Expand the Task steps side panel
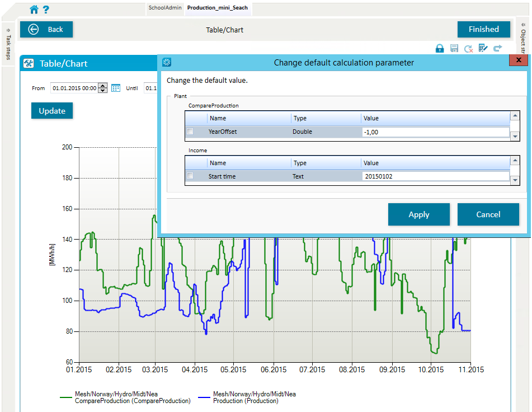The width and height of the screenshot is (532, 412). (x=8, y=45)
